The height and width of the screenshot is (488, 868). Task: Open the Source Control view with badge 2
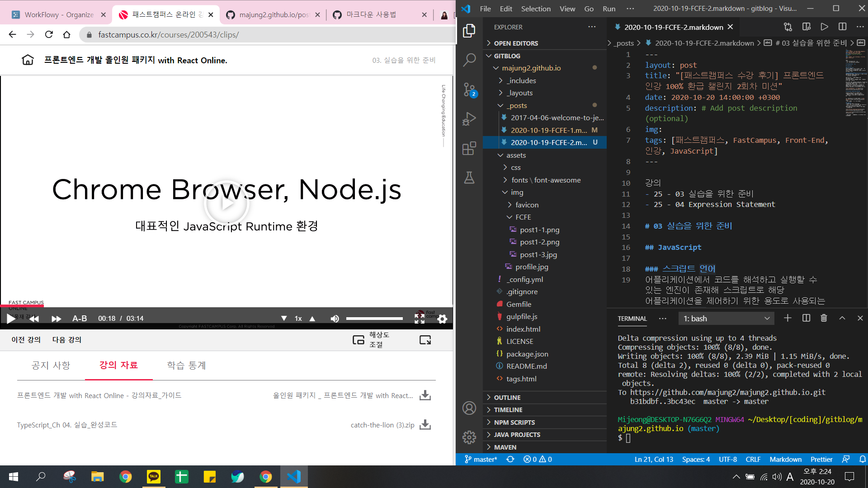tap(469, 89)
